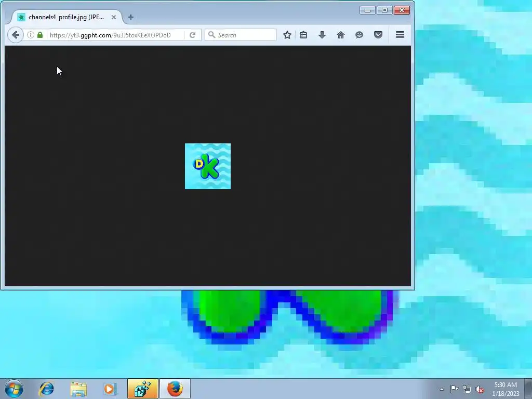Viewport: 532px width, 399px height.
Task: Click the magnifier icon in Search box
Action: [x=212, y=35]
